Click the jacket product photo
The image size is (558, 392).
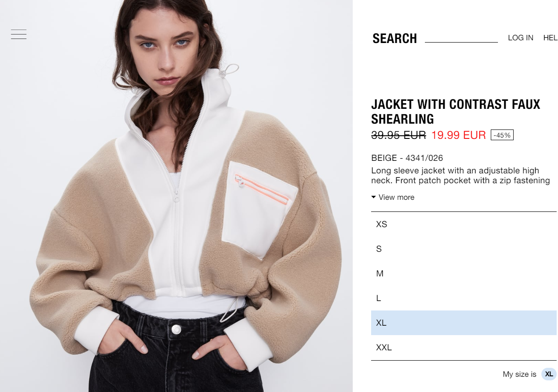pos(176,196)
